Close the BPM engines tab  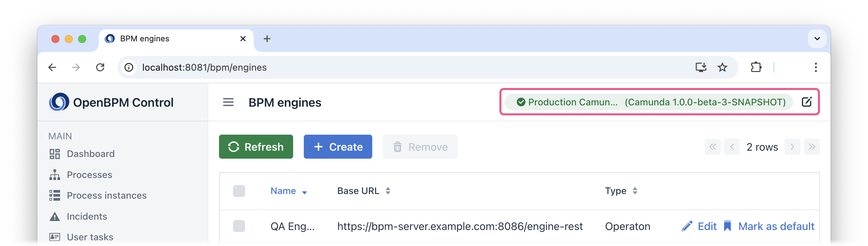[243, 39]
